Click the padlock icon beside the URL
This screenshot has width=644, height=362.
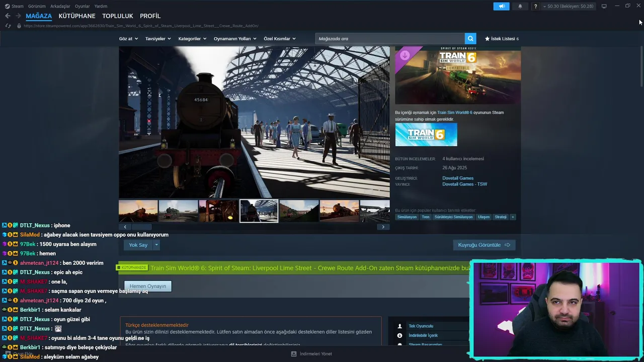[x=19, y=26]
